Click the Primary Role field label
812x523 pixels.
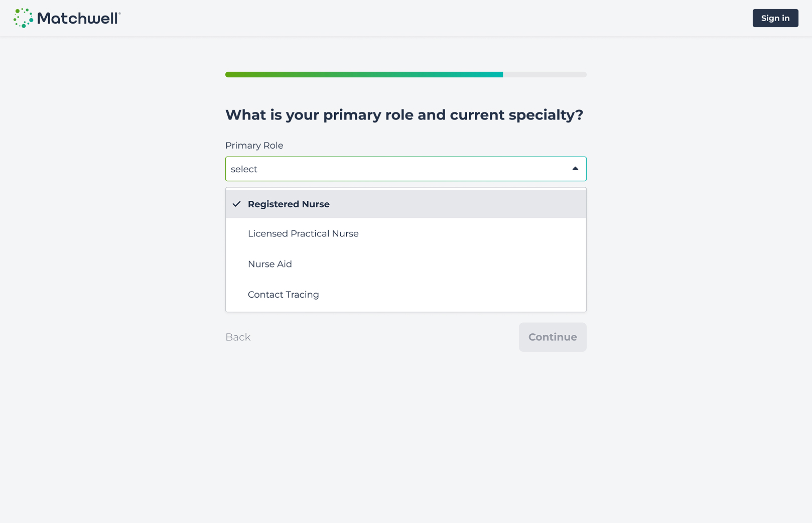(x=254, y=146)
